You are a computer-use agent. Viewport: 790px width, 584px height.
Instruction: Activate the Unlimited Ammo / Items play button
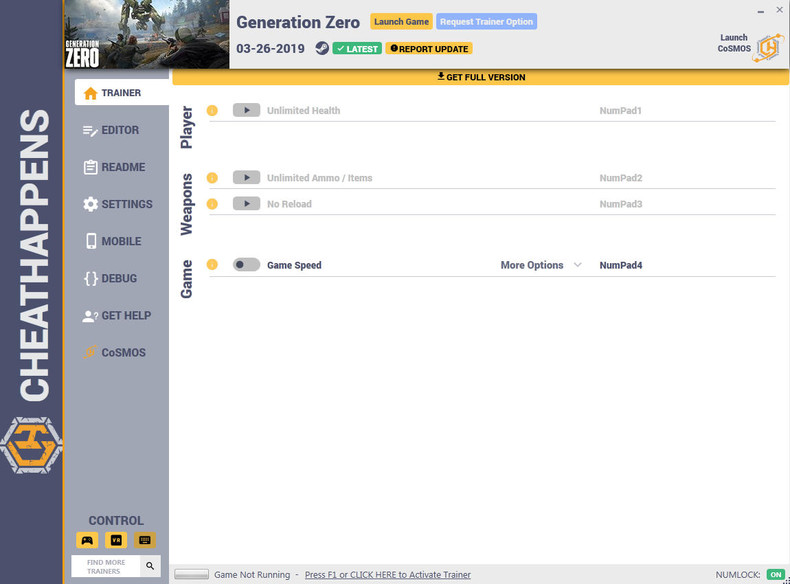pos(246,178)
